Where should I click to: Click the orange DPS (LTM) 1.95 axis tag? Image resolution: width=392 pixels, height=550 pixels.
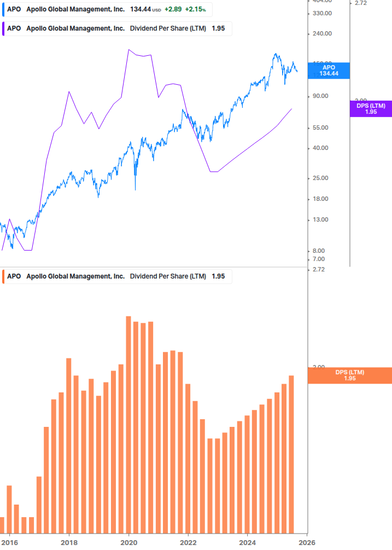pyautogui.click(x=349, y=375)
